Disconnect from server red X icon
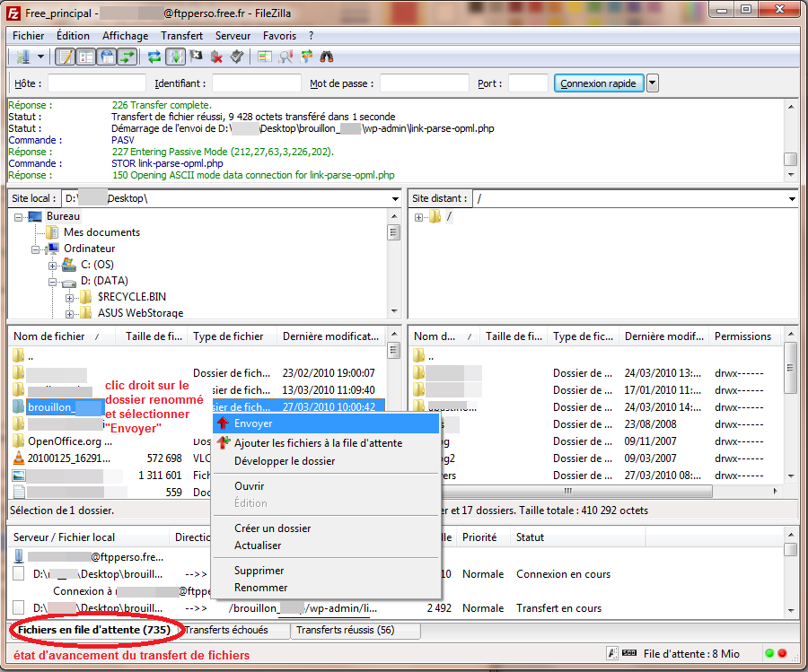 point(216,57)
